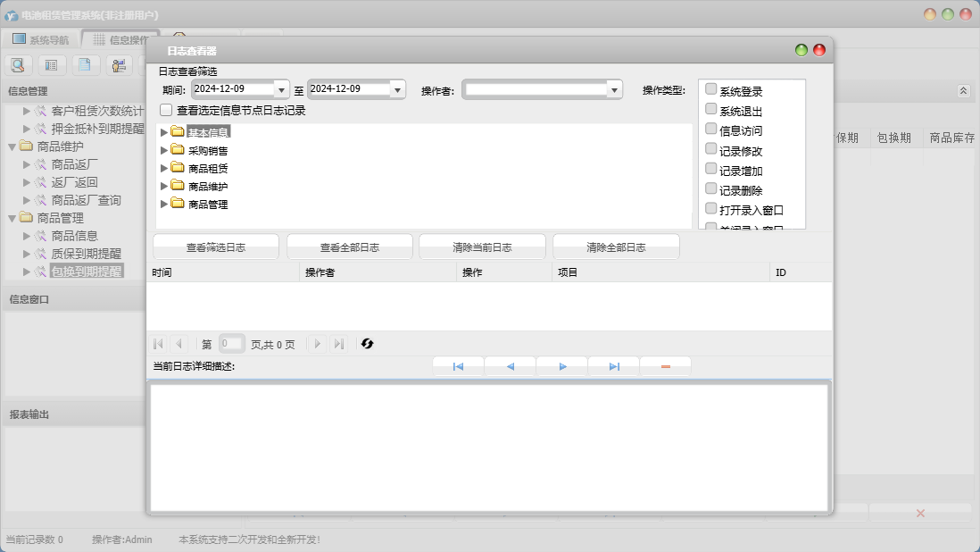Click the magnifier search toolbar icon

tap(18, 65)
